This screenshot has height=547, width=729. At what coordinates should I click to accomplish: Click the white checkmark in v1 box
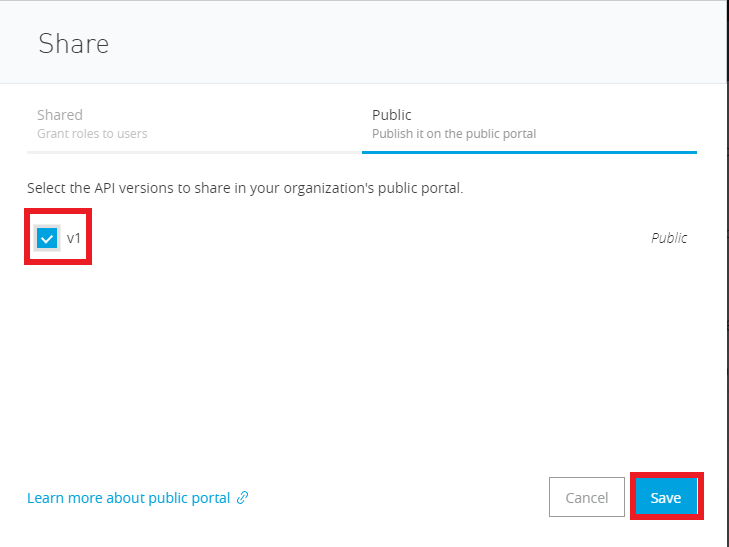pyautogui.click(x=46, y=238)
